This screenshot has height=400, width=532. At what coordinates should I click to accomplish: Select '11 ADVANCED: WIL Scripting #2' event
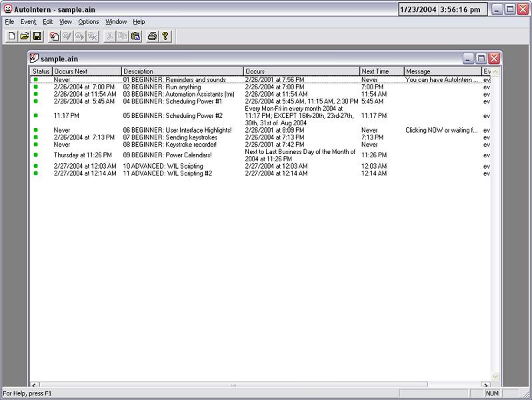point(167,173)
